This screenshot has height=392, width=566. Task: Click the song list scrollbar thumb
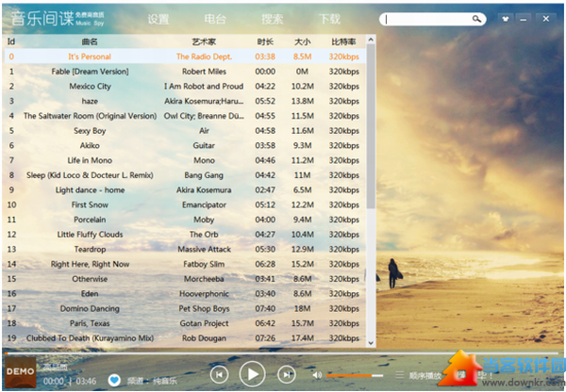(x=371, y=126)
